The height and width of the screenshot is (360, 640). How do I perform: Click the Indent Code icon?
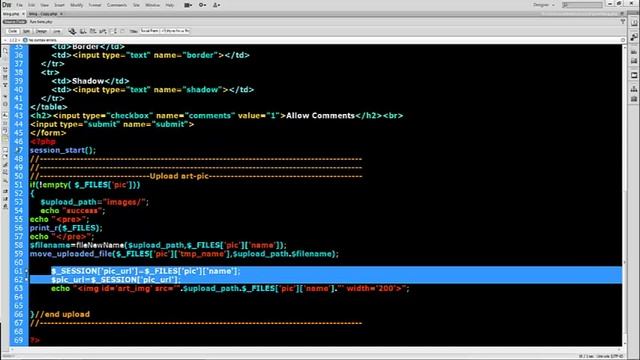click(5, 191)
